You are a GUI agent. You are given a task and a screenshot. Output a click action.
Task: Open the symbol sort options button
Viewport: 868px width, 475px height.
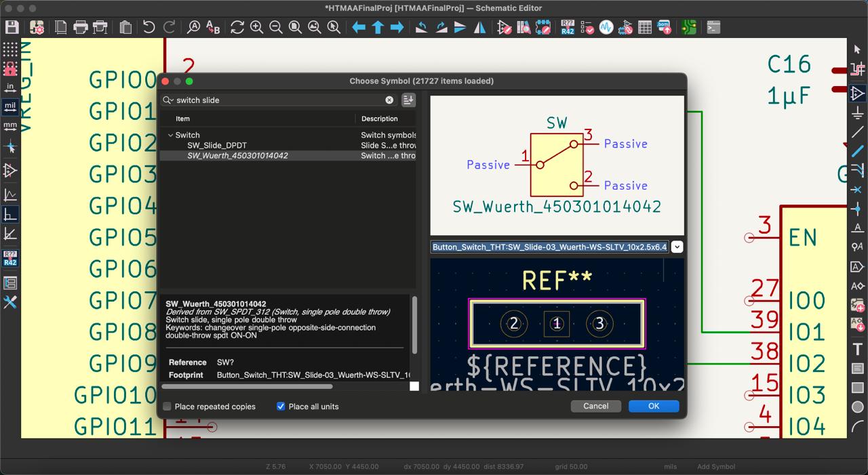(408, 100)
